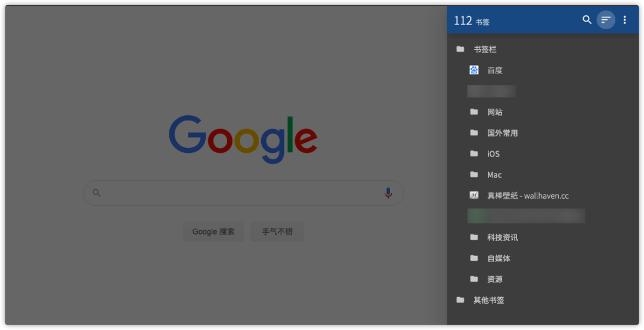
Task: Click the Google voice search microphone
Action: (x=388, y=193)
